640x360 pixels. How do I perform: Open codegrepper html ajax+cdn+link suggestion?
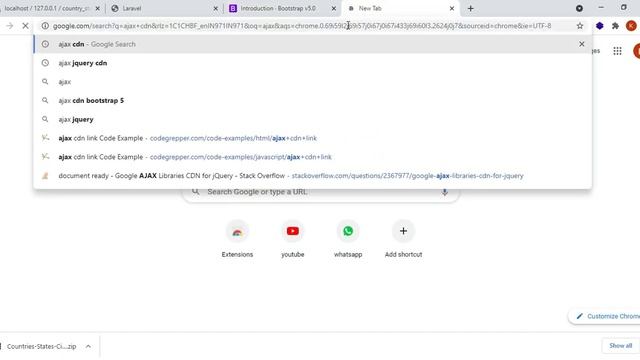click(x=313, y=138)
